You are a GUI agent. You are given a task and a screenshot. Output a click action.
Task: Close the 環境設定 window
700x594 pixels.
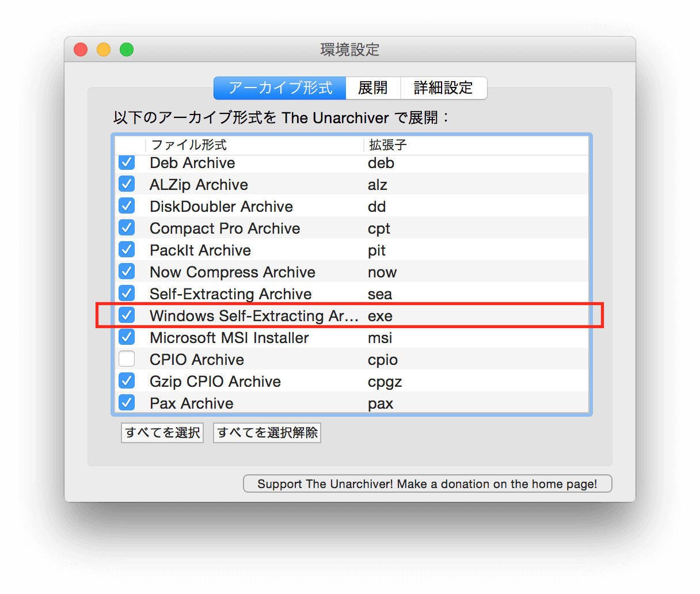tap(81, 49)
